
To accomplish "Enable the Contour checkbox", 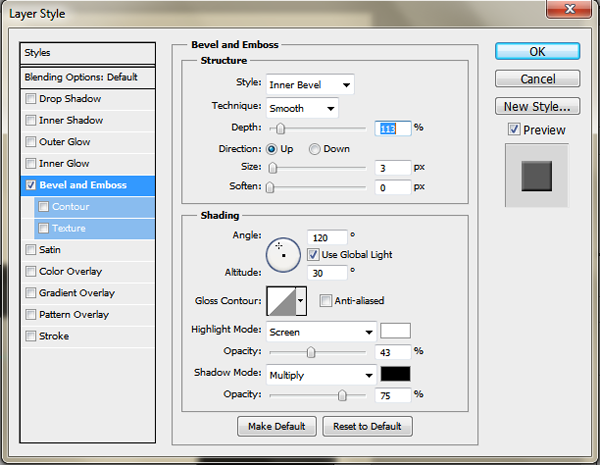I will [44, 207].
